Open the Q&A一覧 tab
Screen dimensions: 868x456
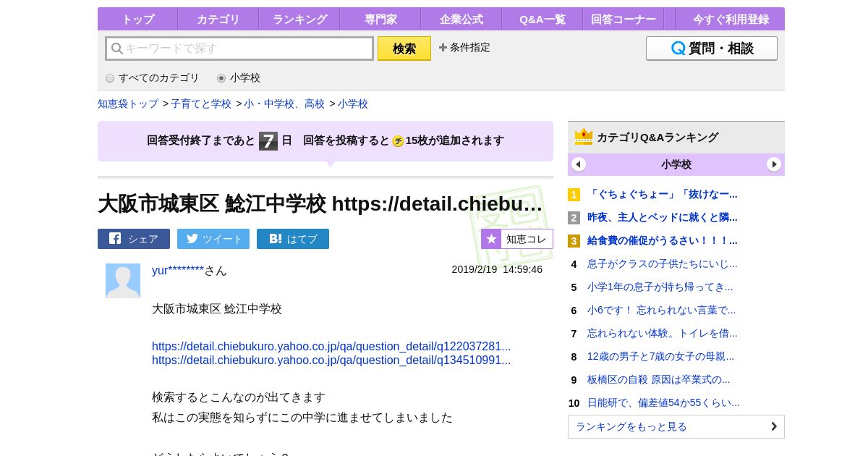(x=542, y=20)
